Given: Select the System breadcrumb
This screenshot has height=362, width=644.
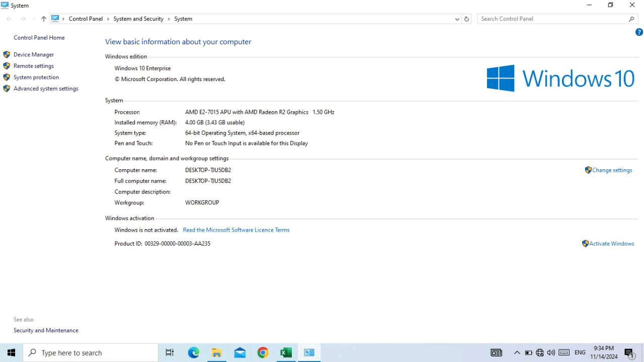Looking at the screenshot, I should click(183, 19).
